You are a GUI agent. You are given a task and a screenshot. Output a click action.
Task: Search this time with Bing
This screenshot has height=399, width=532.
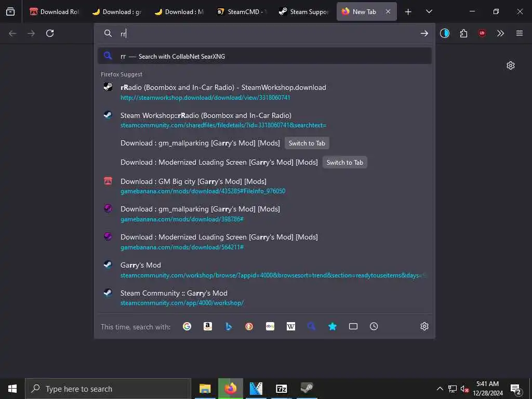coord(229,326)
